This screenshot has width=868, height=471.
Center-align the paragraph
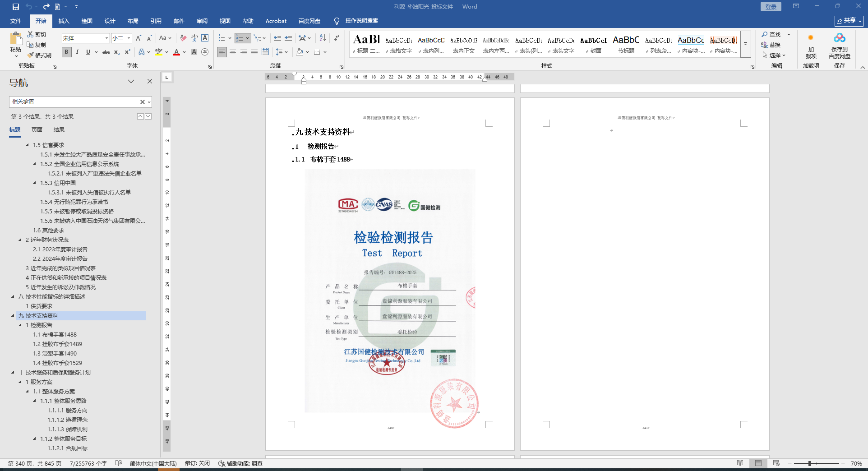coord(233,52)
